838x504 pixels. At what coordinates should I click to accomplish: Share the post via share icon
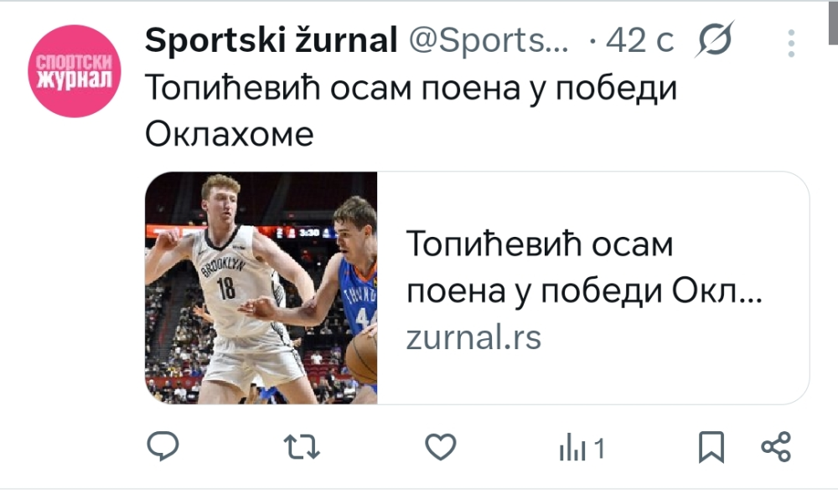[776, 447]
